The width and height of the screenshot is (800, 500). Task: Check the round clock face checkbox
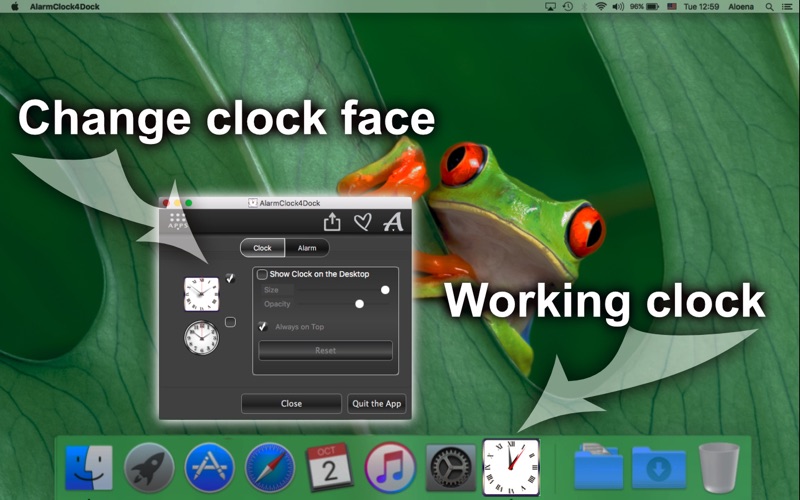pyautogui.click(x=230, y=322)
